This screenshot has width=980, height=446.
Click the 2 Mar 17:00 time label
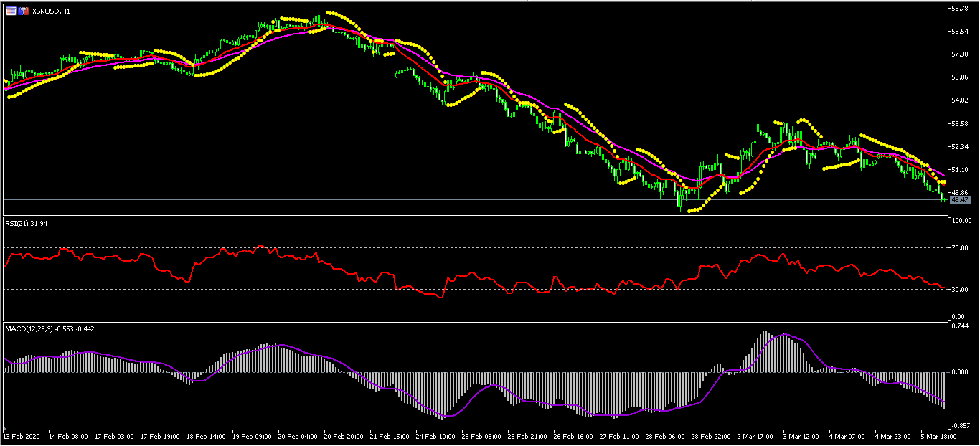[x=755, y=436]
